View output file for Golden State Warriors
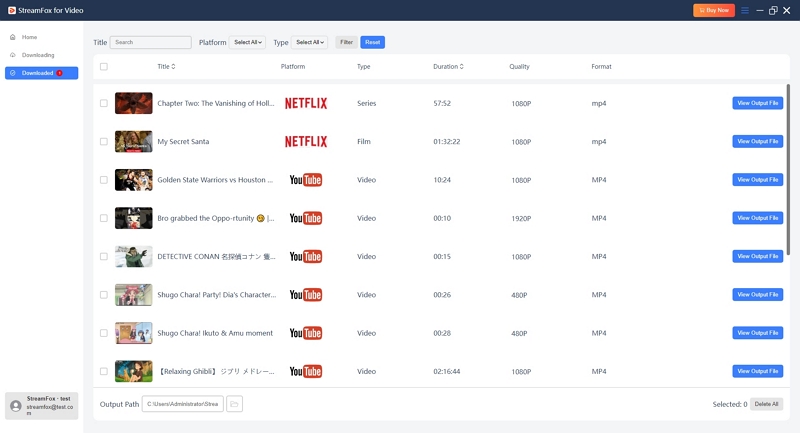Image resolution: width=800 pixels, height=433 pixels. tap(758, 180)
